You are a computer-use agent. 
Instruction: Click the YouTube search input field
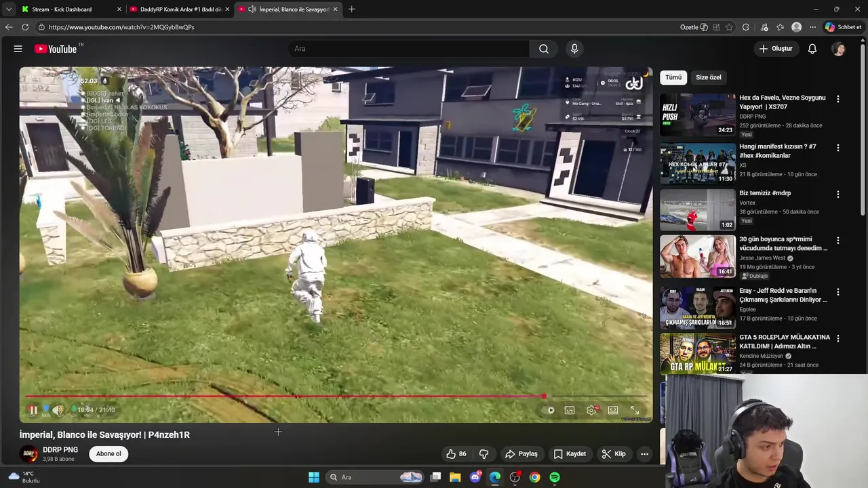(x=409, y=49)
